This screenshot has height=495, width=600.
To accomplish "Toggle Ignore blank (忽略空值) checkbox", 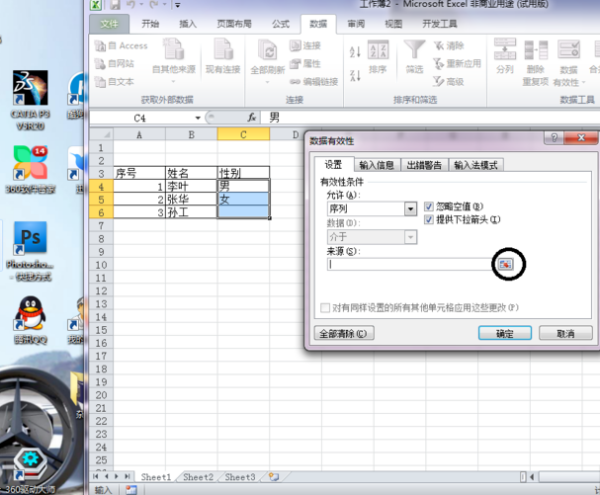I will (429, 207).
